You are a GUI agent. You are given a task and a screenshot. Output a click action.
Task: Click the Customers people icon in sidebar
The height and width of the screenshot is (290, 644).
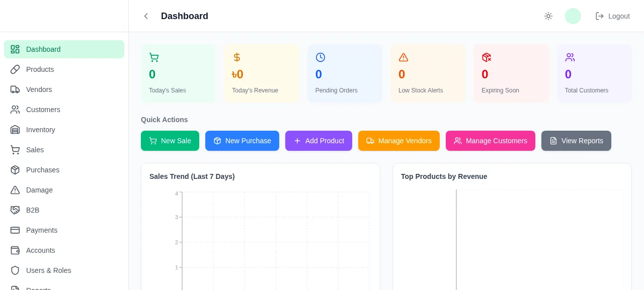point(15,110)
